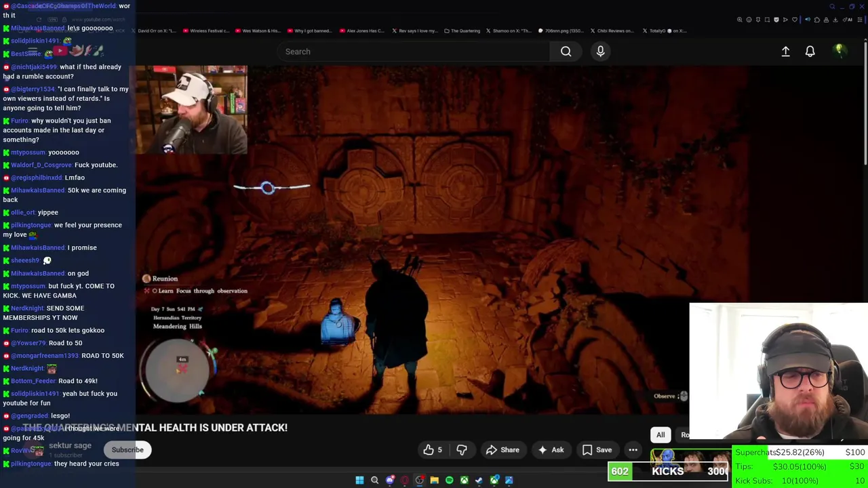Viewport: 868px width, 488px height.
Task: Click the YouTube search magnifier button
Action: [566, 52]
